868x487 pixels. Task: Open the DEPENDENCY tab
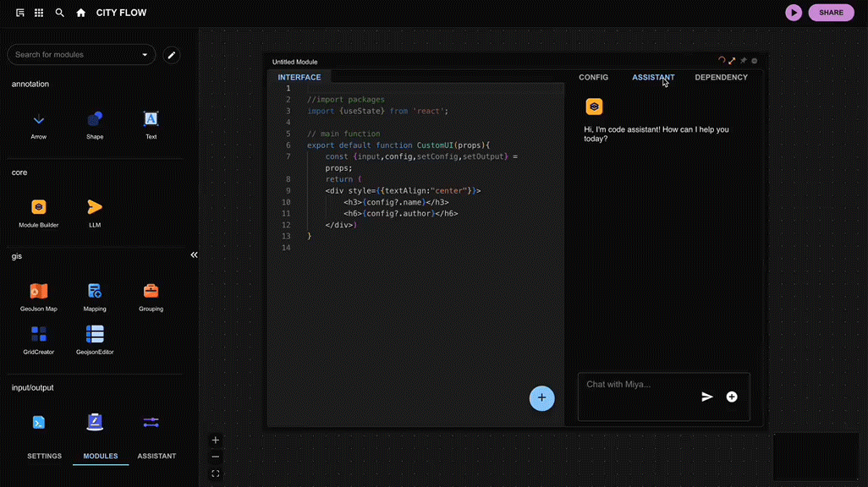722,78
